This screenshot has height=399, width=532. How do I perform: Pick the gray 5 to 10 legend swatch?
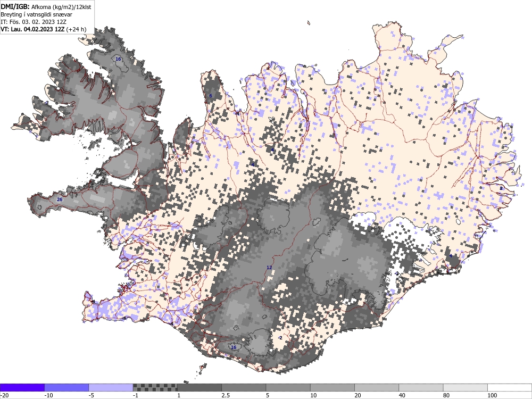click(x=288, y=387)
